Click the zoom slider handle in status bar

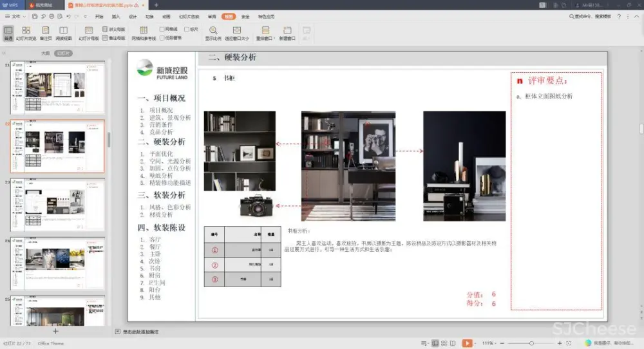pos(530,343)
